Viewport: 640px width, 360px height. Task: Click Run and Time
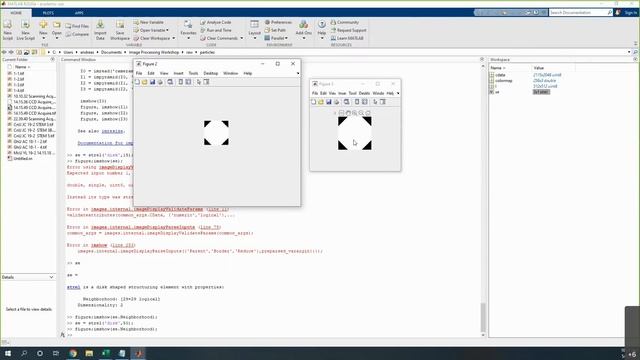216,30
